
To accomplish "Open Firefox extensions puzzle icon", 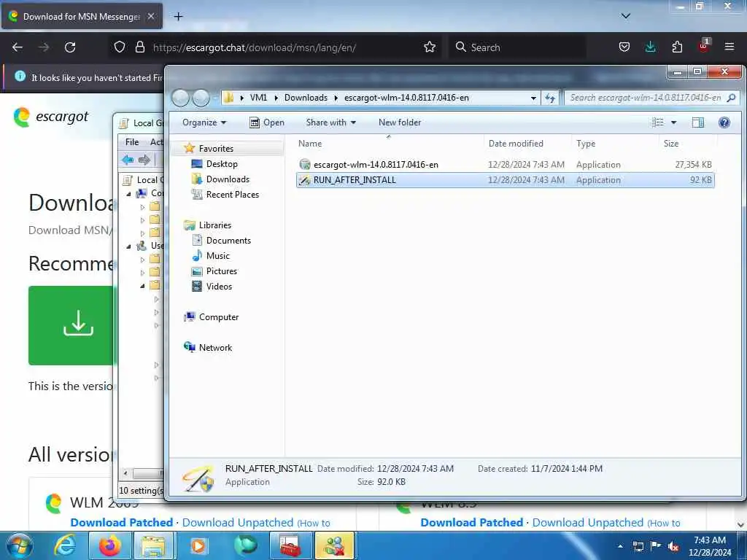I will point(677,47).
